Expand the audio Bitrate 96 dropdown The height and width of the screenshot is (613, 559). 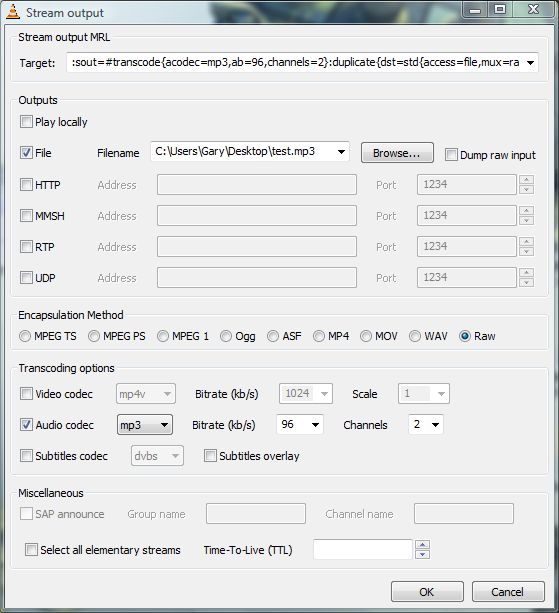[x=300, y=424]
